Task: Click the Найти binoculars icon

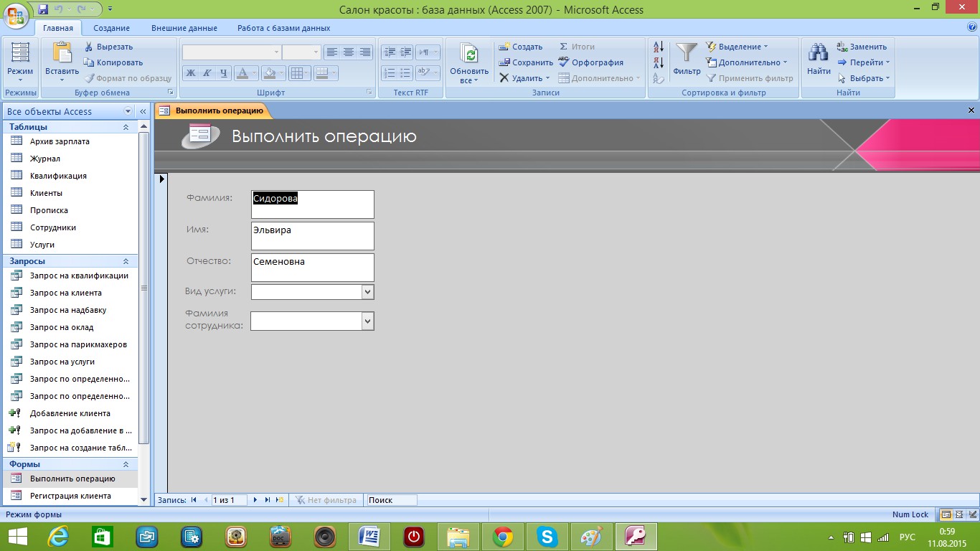Action: 819,53
